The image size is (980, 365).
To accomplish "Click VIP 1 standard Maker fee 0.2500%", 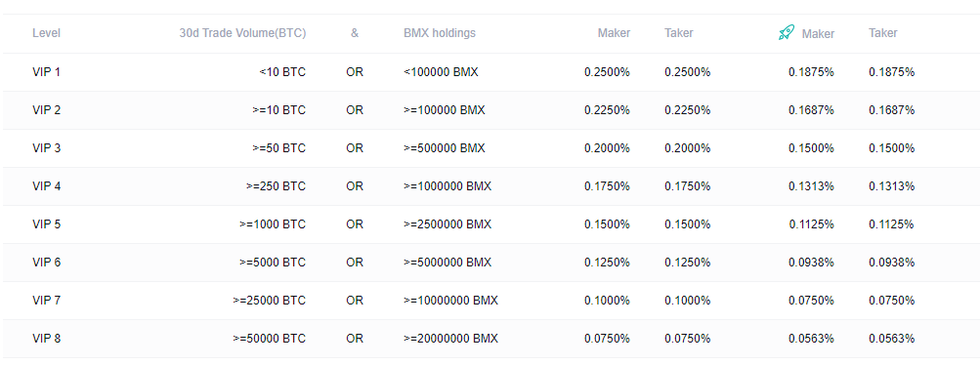I will point(607,72).
